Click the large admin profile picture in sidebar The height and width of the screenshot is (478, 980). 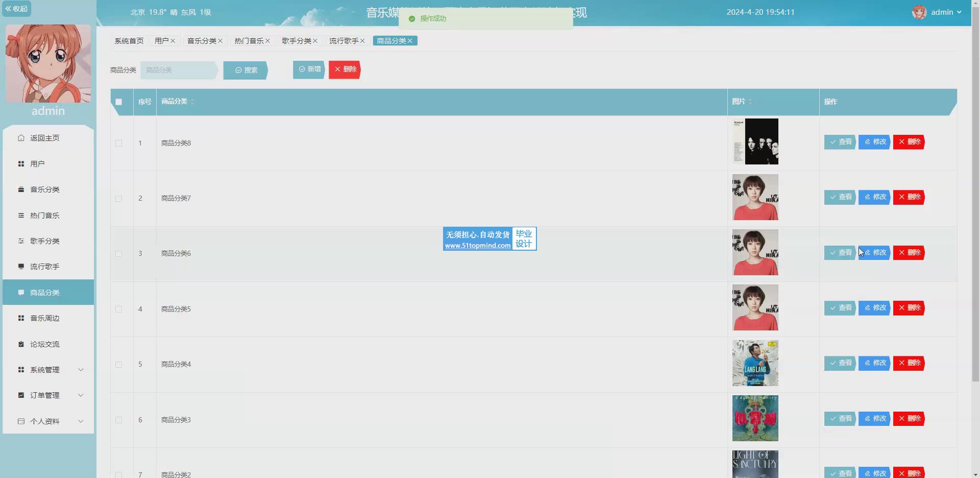coord(48,63)
